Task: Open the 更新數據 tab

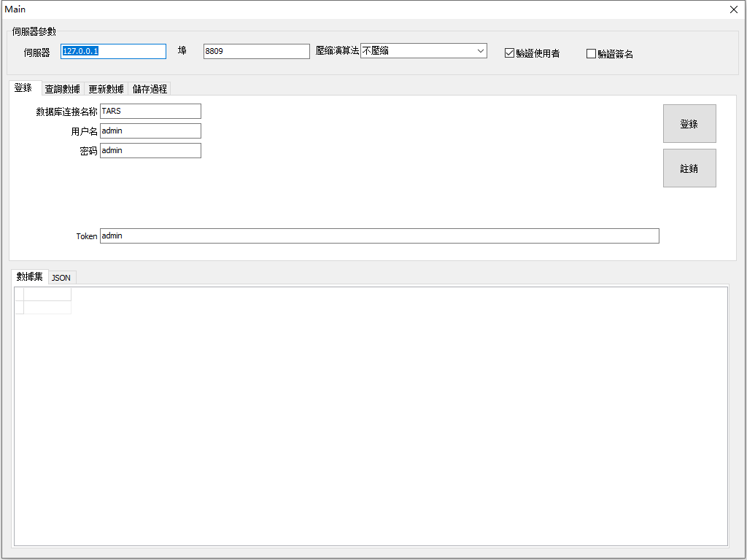Action: click(107, 89)
